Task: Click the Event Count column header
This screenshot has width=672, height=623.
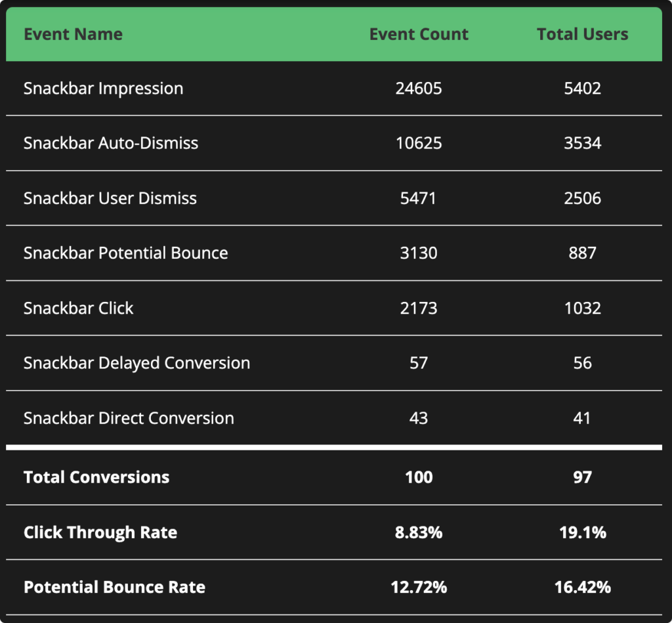Action: 419,35
